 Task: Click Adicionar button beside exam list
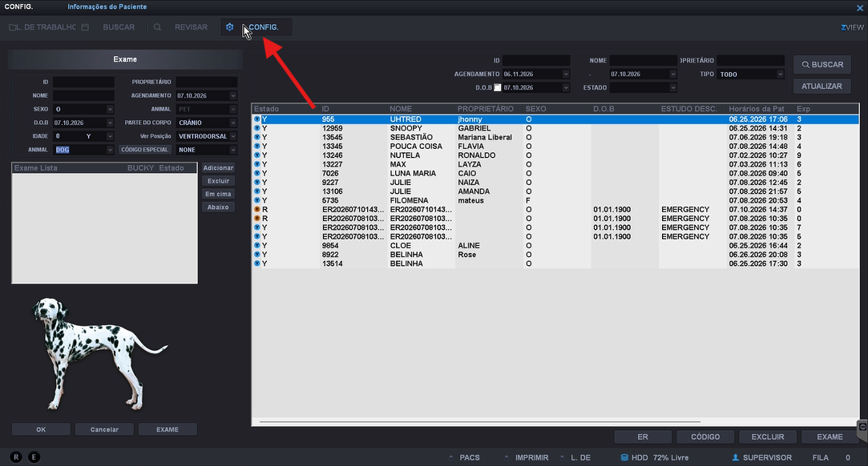point(218,168)
